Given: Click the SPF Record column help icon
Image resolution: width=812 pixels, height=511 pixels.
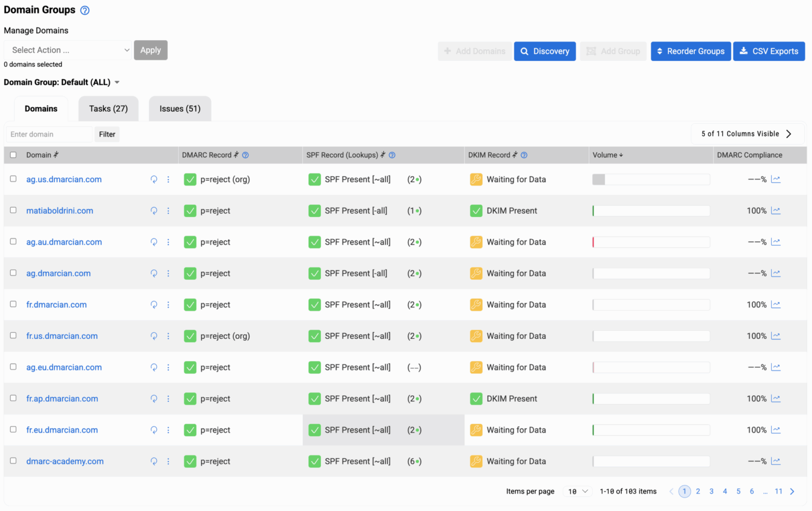Looking at the screenshot, I should click(x=392, y=155).
